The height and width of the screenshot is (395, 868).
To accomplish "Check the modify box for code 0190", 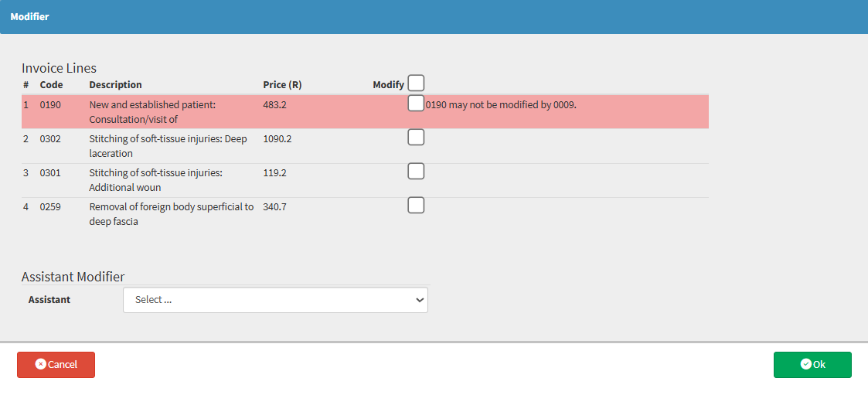I will (x=417, y=103).
